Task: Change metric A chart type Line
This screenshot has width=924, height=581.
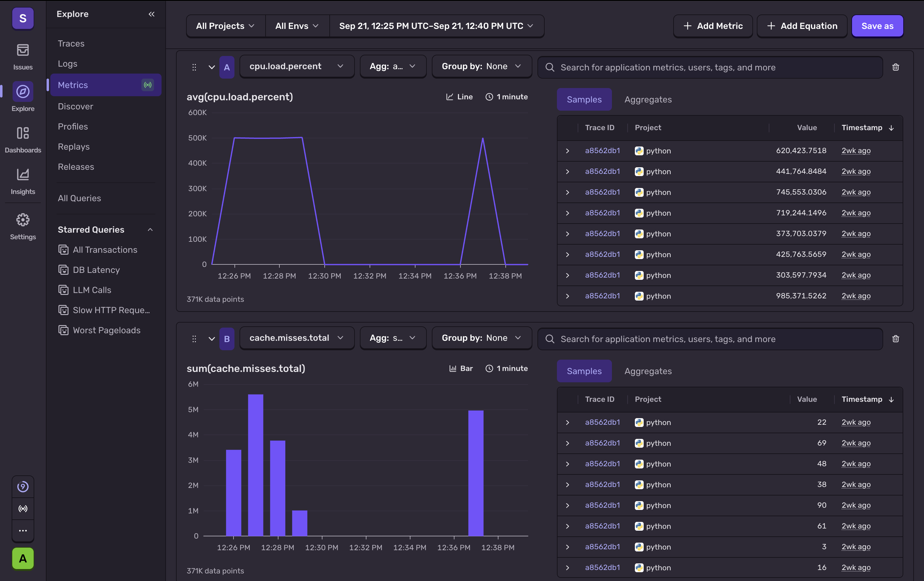Action: click(x=459, y=97)
